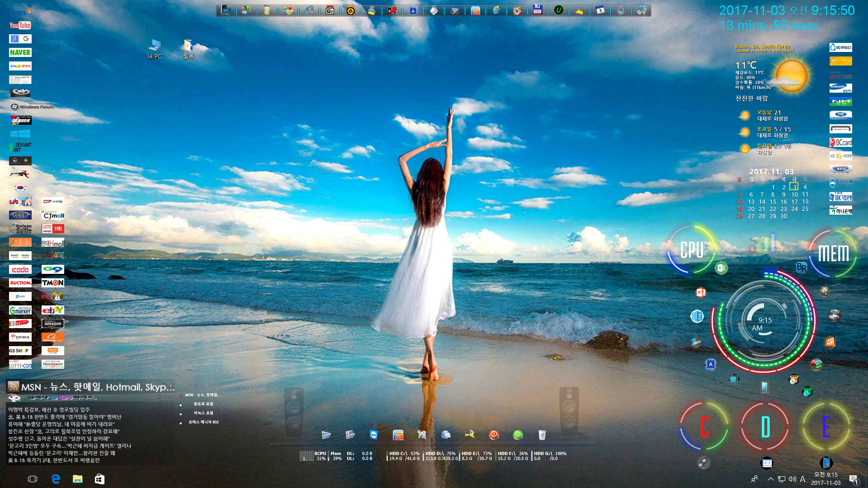Open the Amazon shopping shortcut
This screenshot has height=488, width=868.
(53, 324)
